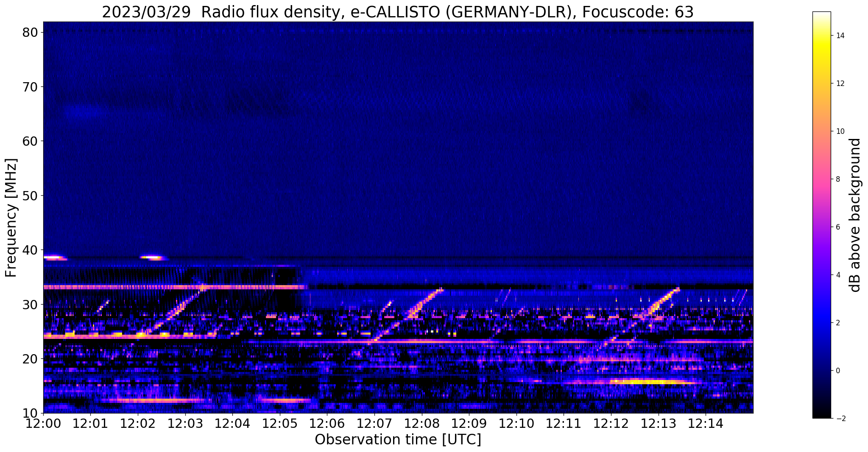This screenshot has width=868, height=452.
Task: Click the 14 label on the colorbar
Action: tap(840, 36)
